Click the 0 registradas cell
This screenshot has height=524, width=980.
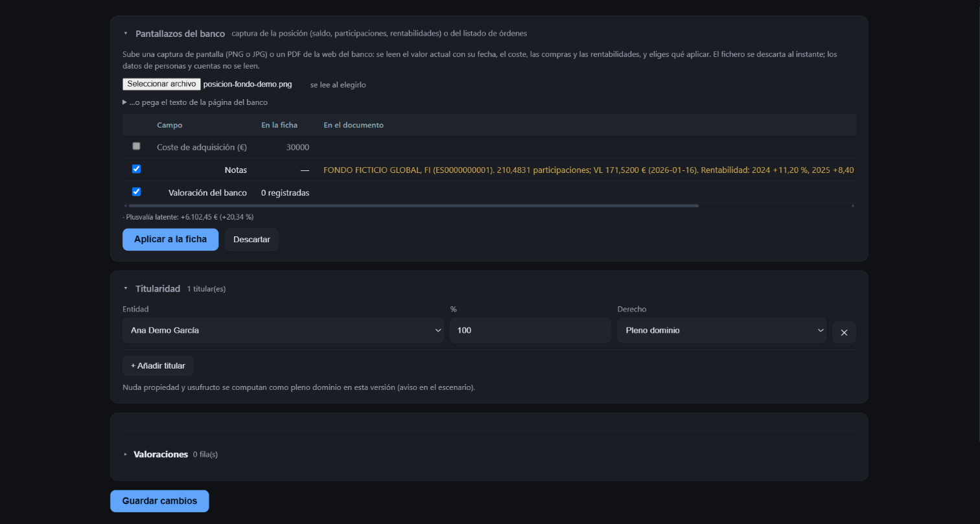pyautogui.click(x=285, y=192)
